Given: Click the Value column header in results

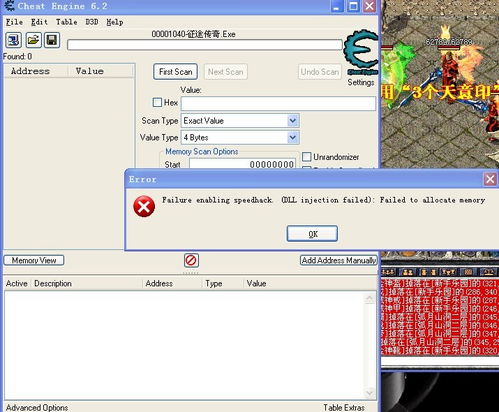Looking at the screenshot, I should pos(101,71).
